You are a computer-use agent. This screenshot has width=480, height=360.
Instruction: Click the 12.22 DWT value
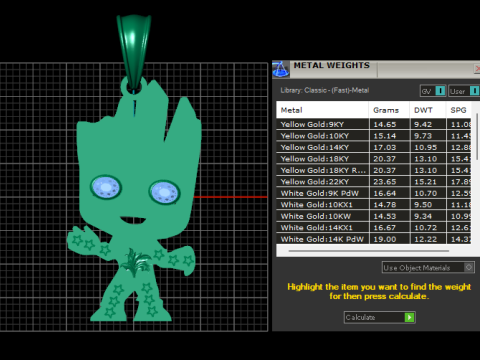click(x=425, y=239)
